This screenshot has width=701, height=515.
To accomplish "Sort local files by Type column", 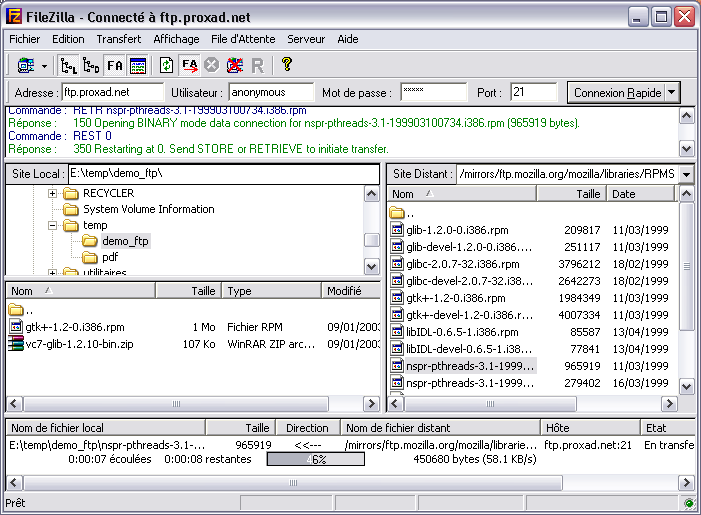I will pos(272,291).
